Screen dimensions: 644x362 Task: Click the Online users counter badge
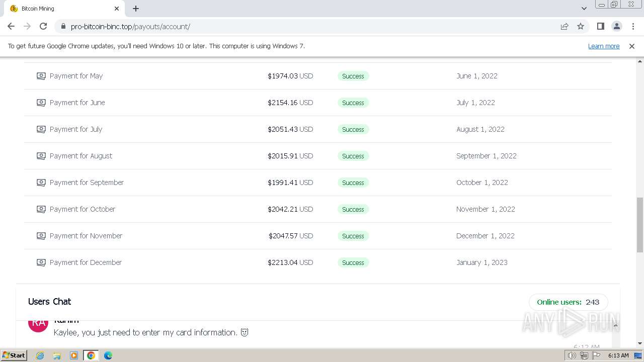(x=568, y=302)
